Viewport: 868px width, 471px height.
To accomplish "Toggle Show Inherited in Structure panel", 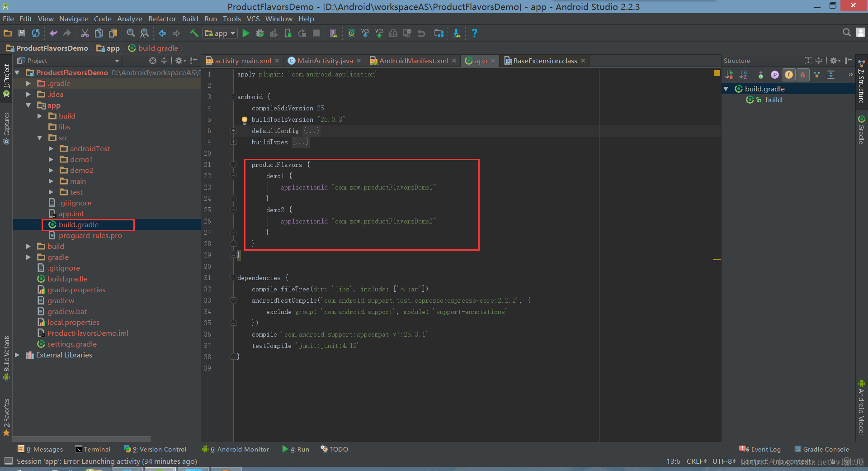I will tap(761, 75).
